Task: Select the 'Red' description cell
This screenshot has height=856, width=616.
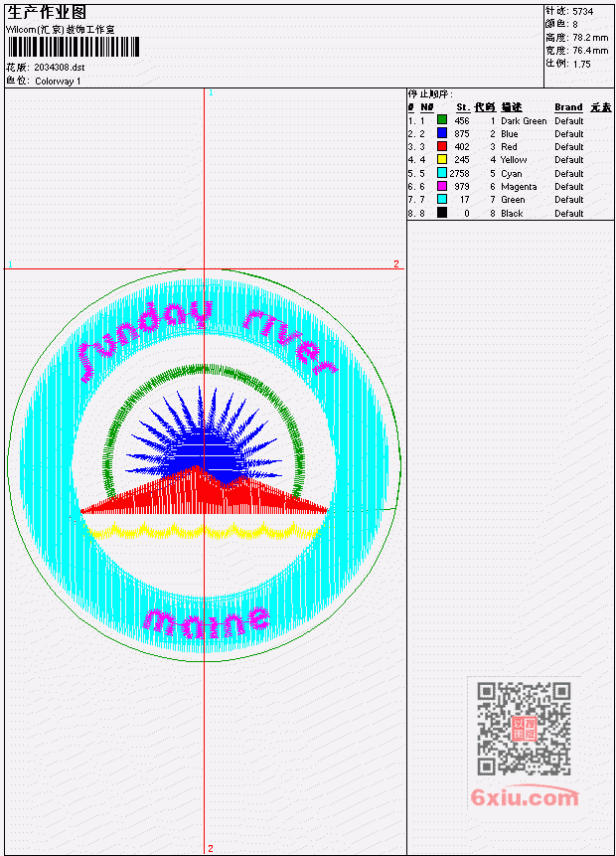Action: tap(509, 147)
